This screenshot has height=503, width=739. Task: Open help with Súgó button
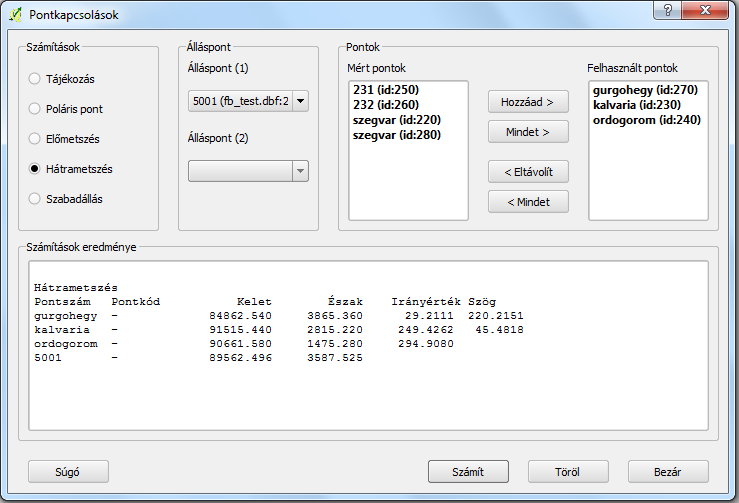(68, 471)
